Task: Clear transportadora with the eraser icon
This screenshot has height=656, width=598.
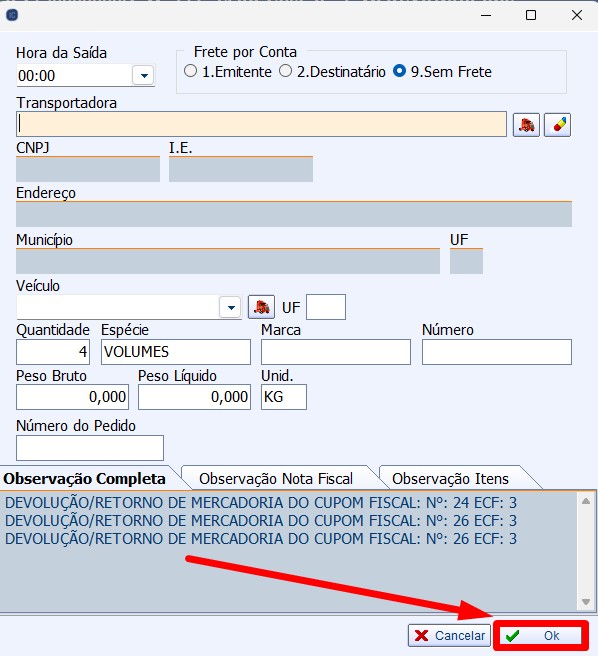Action: [x=557, y=125]
